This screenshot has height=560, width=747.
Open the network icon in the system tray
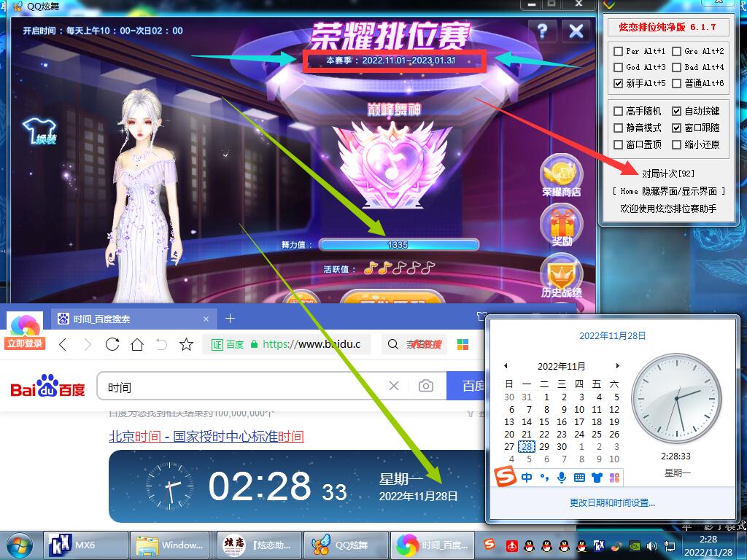click(x=670, y=546)
